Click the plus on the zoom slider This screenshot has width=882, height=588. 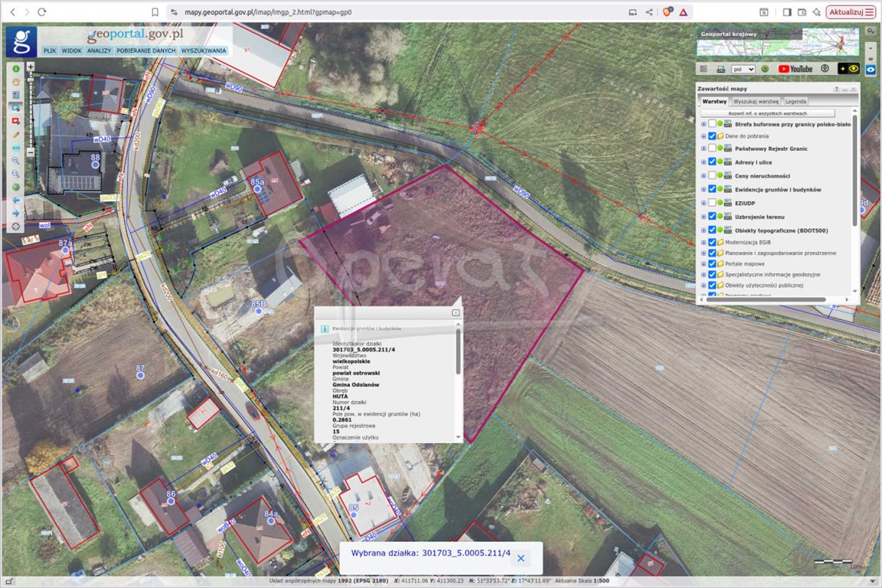click(x=31, y=67)
